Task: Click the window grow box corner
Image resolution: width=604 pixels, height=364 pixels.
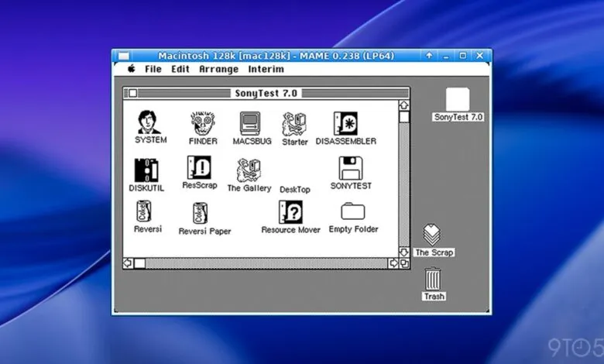Action: tap(404, 263)
